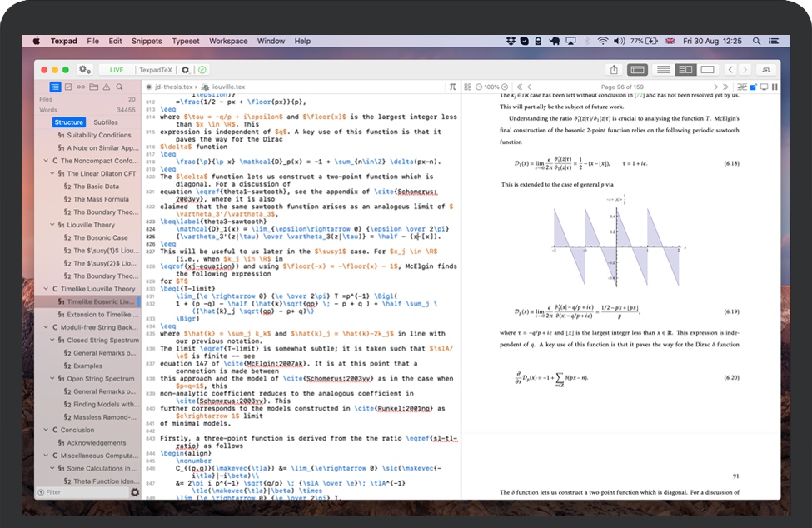Viewport: 812px width, 528px height.
Task: Collapse the Conclusion chapter
Action: (46, 430)
